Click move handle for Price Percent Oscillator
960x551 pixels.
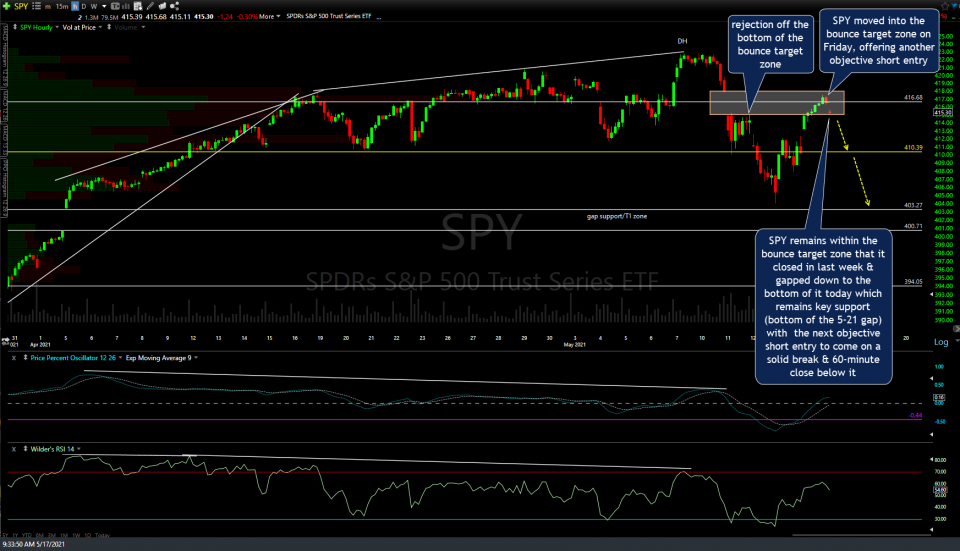(25, 358)
